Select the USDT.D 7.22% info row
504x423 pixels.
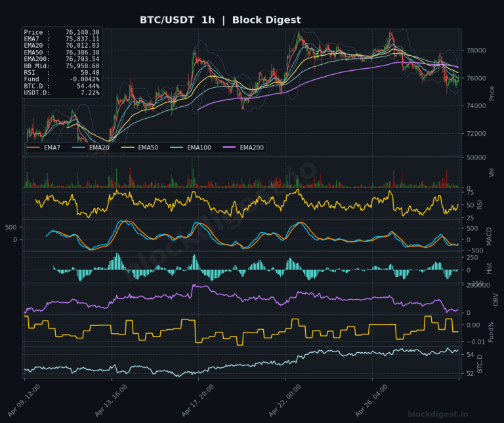tap(62, 93)
